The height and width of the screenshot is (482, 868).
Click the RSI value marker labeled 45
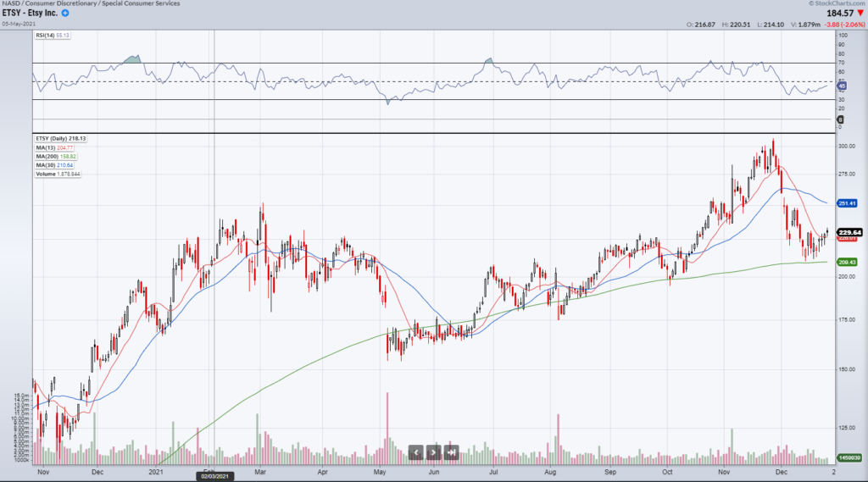point(842,86)
